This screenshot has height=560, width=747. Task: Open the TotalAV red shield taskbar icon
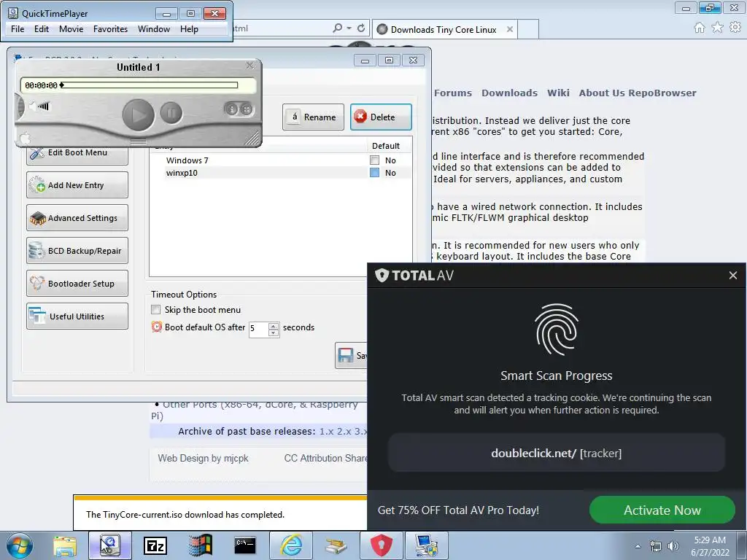(381, 545)
